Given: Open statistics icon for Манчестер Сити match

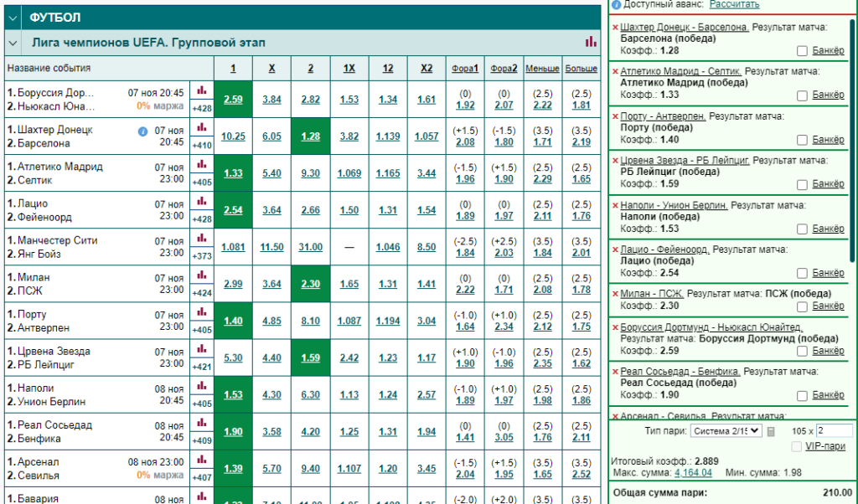Looking at the screenshot, I should point(202,239).
